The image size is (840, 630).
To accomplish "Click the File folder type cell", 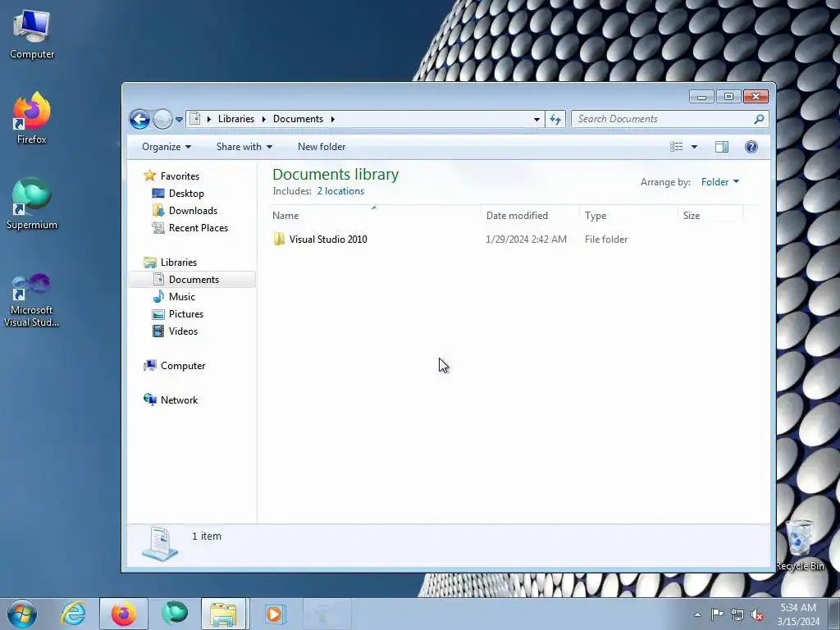I will tap(606, 240).
